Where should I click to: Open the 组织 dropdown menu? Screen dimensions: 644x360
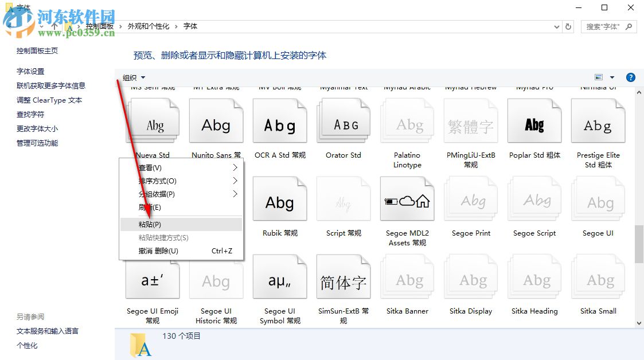133,77
